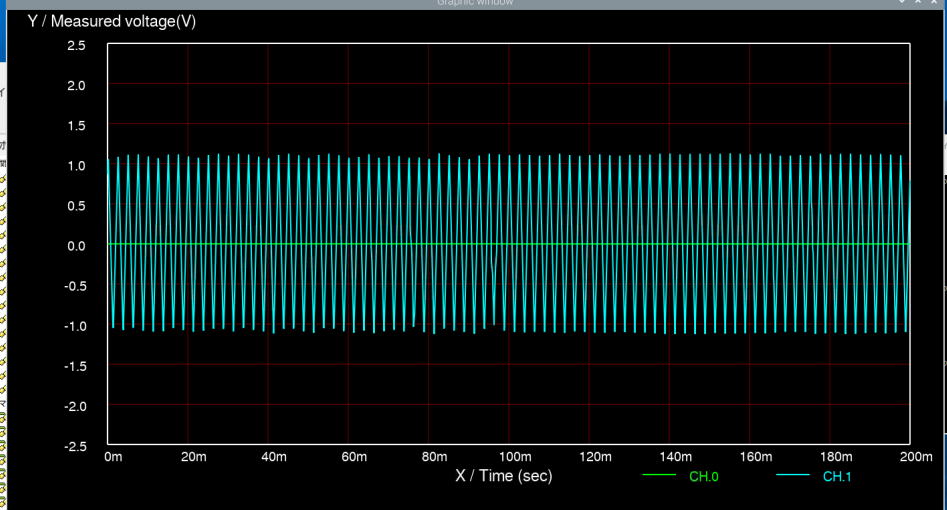Click the 2.5 tick label on Y axis

(76, 45)
